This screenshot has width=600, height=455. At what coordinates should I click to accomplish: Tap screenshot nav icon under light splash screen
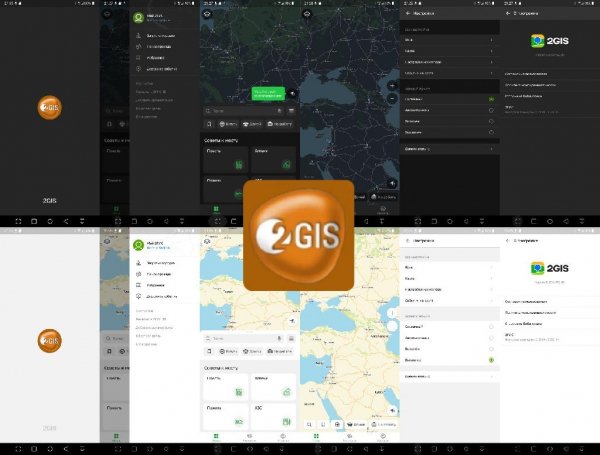[x=18, y=449]
